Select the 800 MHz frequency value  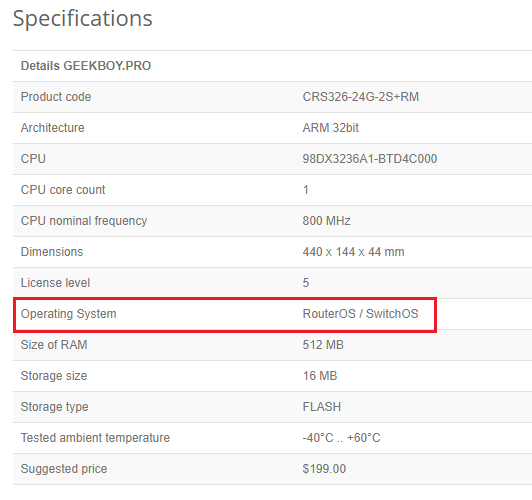[x=326, y=221]
